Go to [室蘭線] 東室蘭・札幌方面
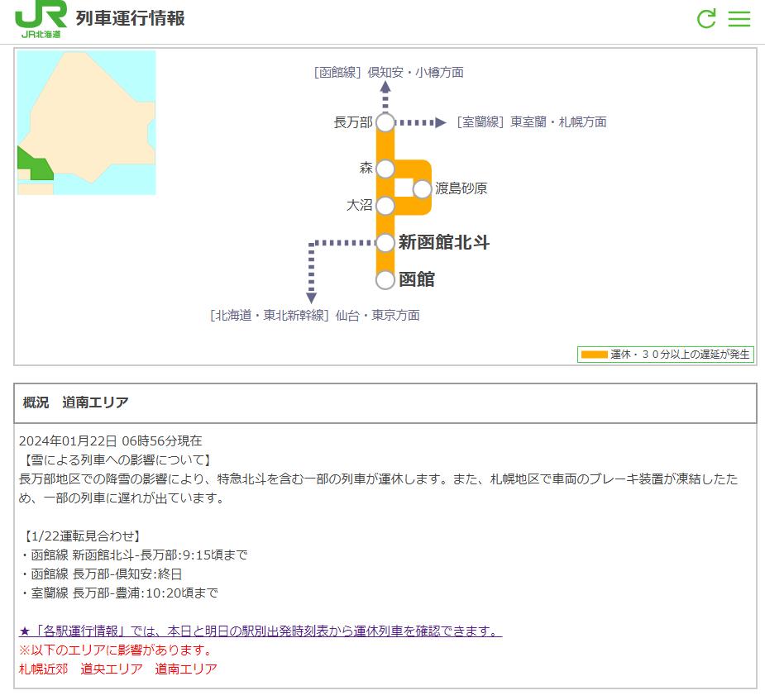Viewport: 765px width, 700px height. (531, 121)
